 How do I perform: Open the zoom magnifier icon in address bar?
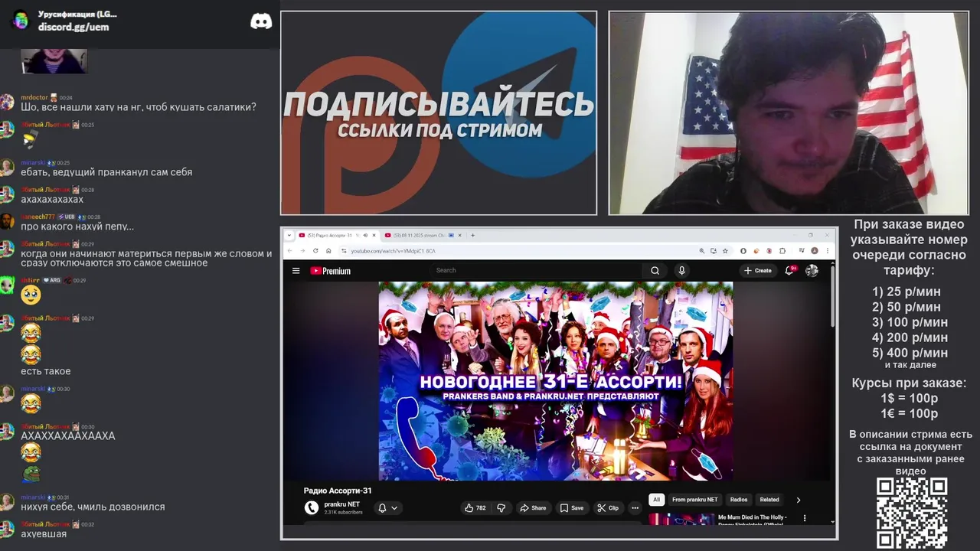[x=702, y=251]
